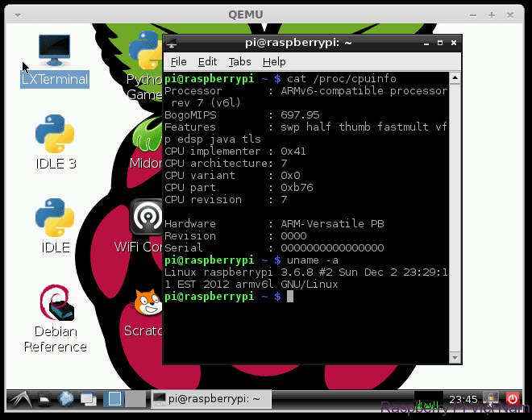The height and width of the screenshot is (420, 532).
Task: Open the Edit menu in the terminal
Action: tap(207, 61)
